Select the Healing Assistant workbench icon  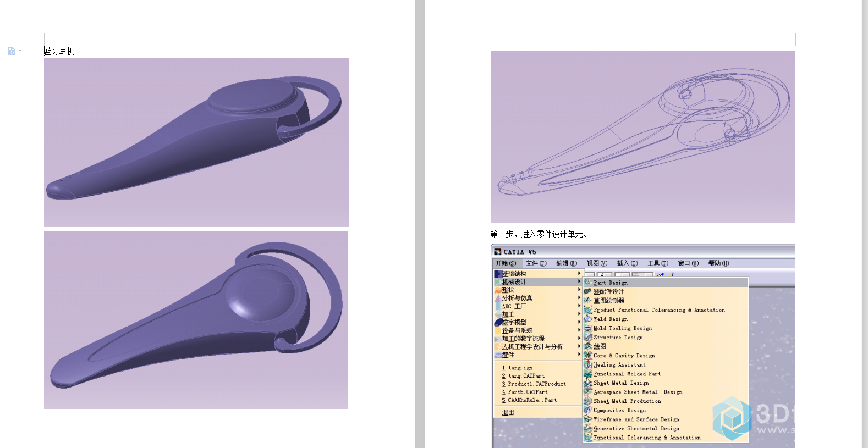(x=587, y=364)
